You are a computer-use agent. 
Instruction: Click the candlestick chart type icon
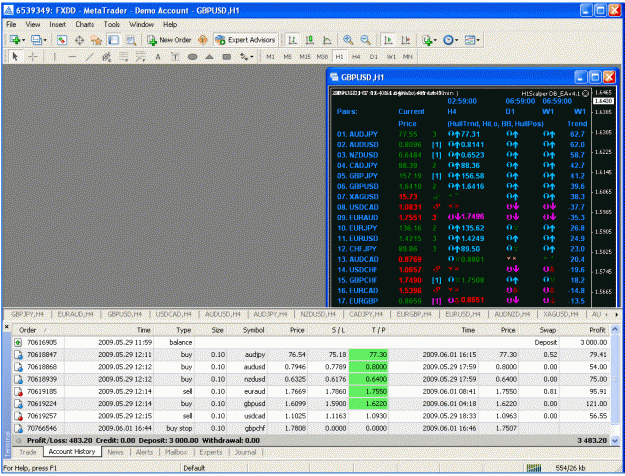pos(310,40)
